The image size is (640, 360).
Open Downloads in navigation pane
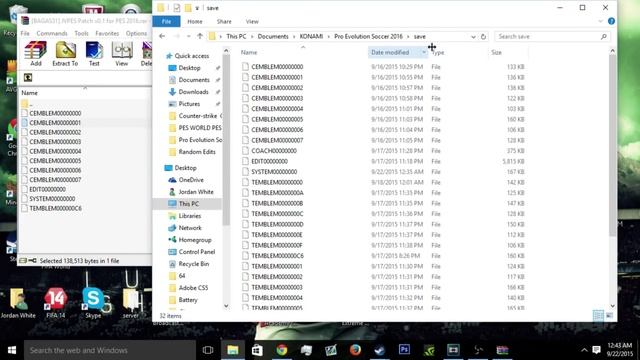[189, 92]
